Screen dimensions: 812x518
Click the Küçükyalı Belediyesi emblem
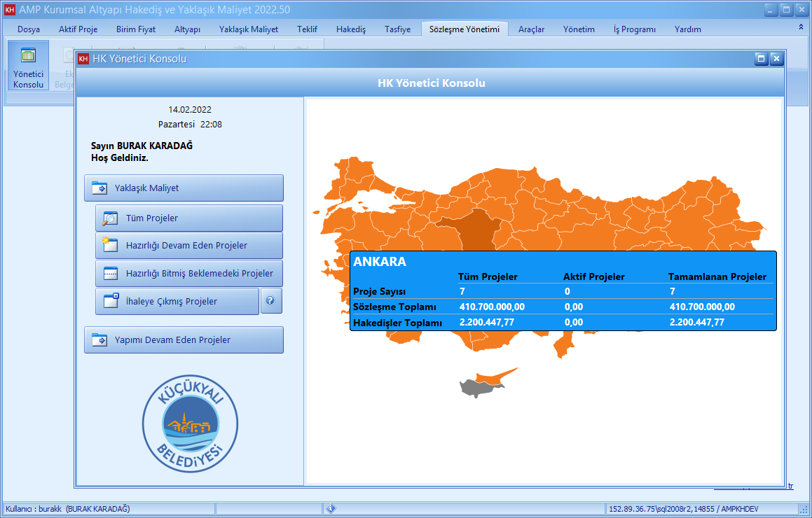[x=189, y=423]
